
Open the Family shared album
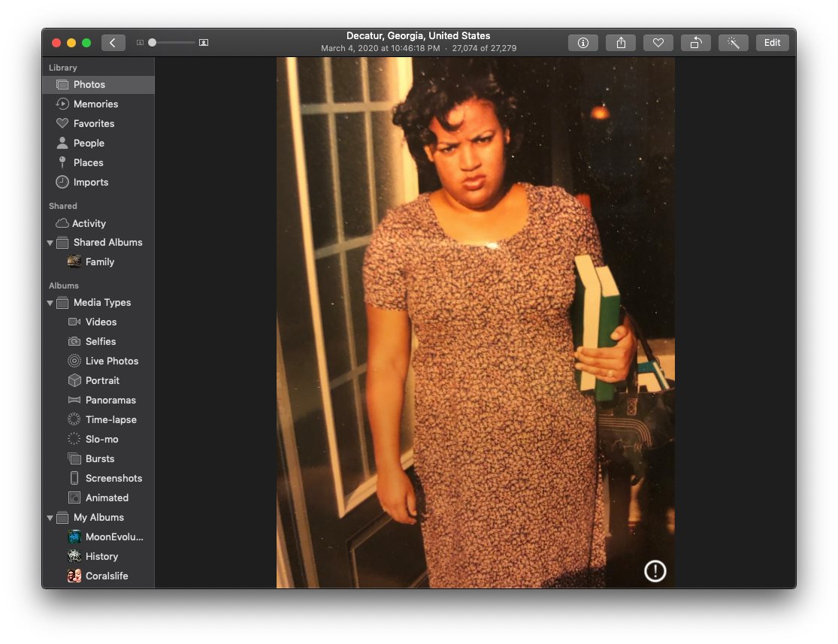99,262
